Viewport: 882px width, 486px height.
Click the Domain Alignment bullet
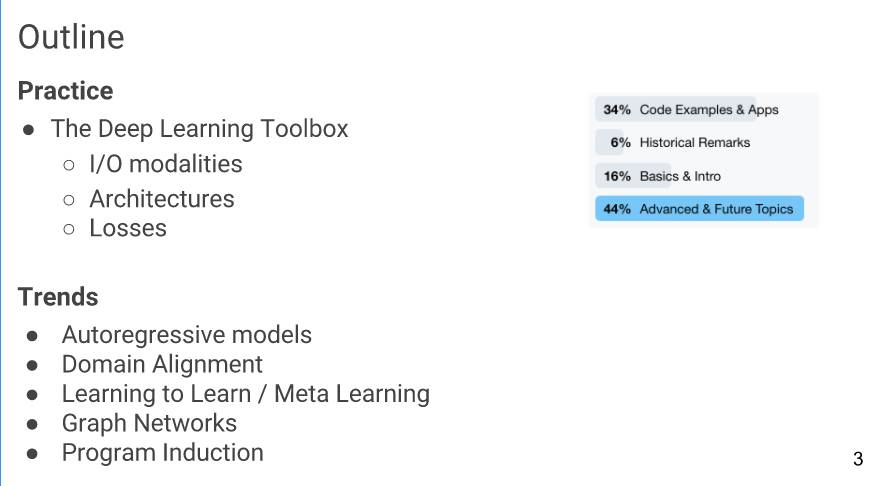(162, 364)
